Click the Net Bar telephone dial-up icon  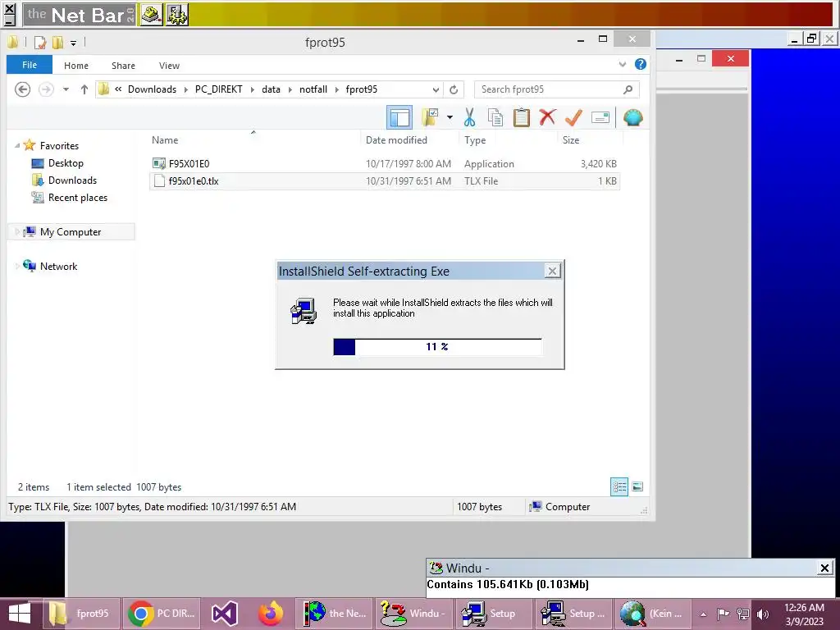pos(152,15)
